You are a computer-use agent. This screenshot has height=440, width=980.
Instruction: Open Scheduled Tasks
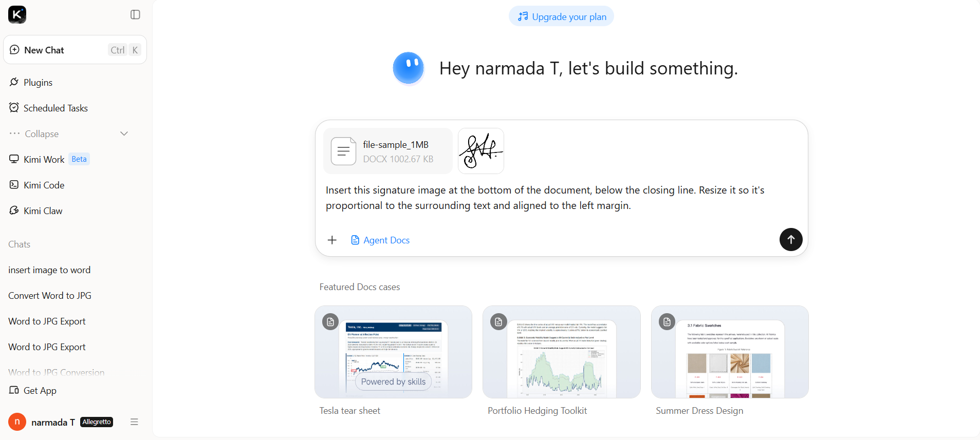coord(56,108)
